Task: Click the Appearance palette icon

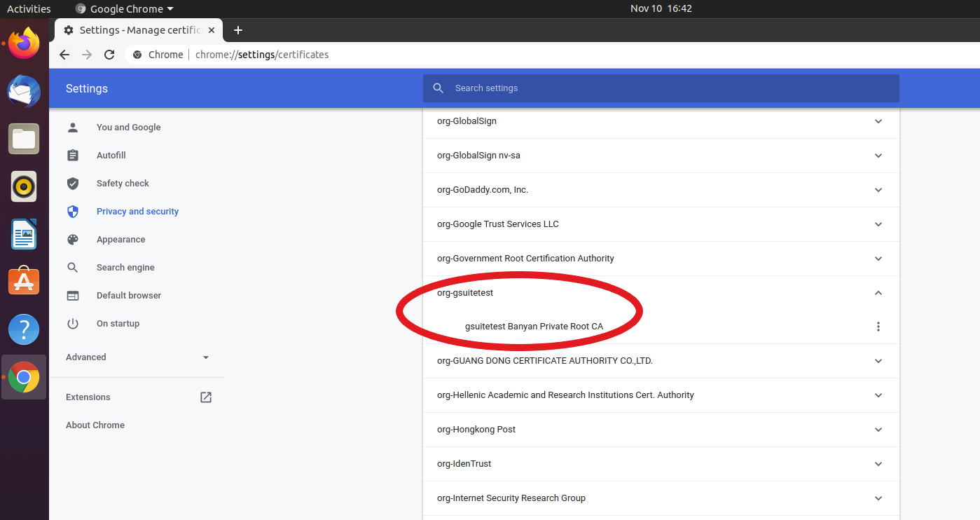Action: (73, 240)
